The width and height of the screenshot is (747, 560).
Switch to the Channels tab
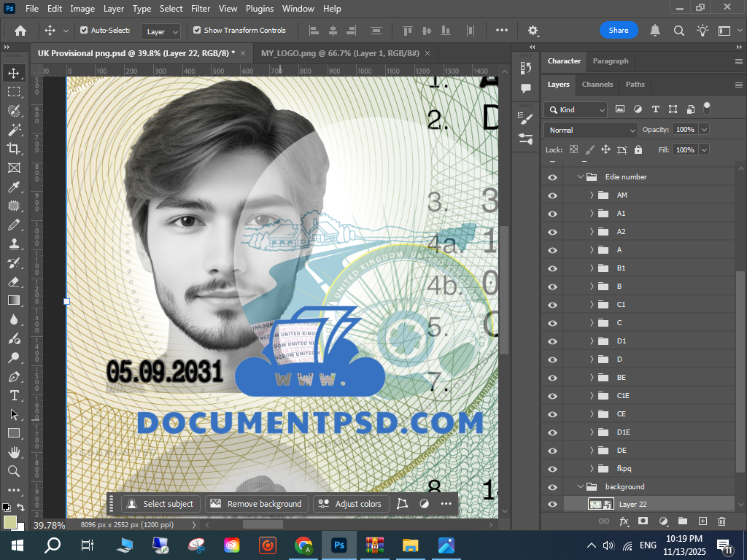pyautogui.click(x=597, y=85)
